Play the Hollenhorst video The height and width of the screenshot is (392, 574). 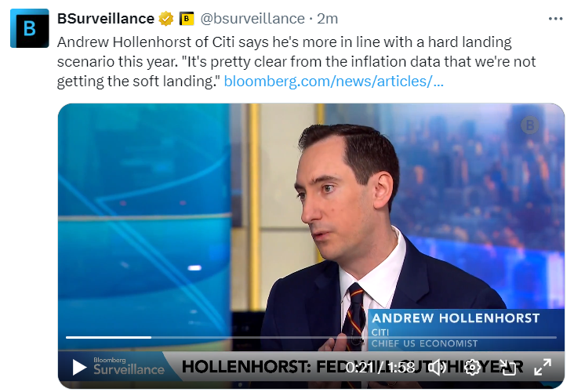(79, 366)
